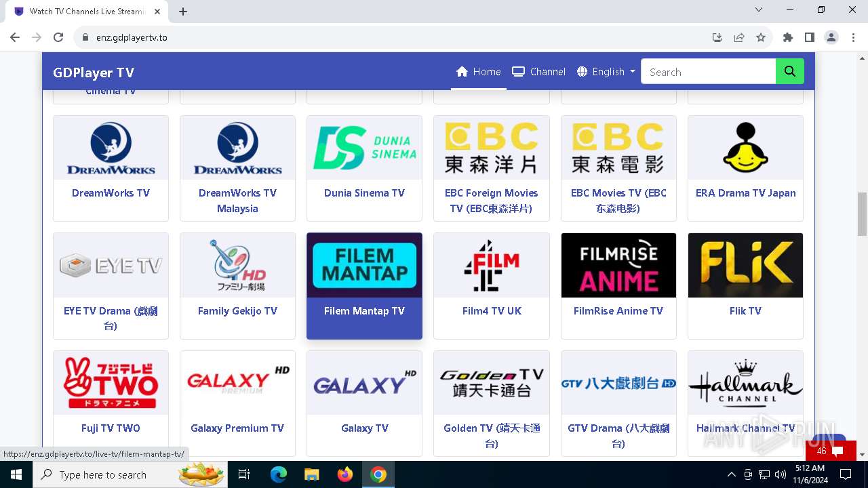Open the taskbar clock and date

point(810,474)
